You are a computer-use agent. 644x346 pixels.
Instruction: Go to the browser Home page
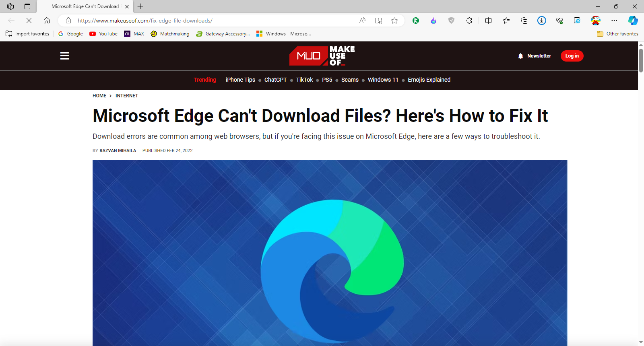coord(47,21)
